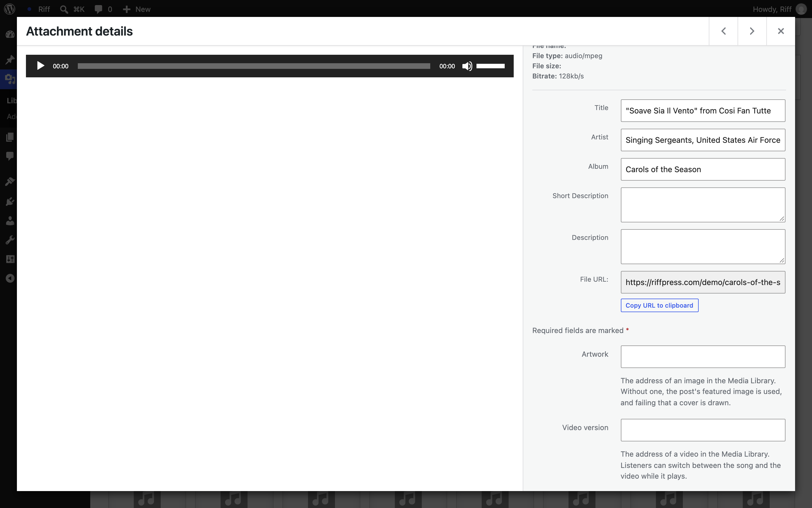Screen dimensions: 812x508
Task: Open Posts pin icon in sidebar
Action: (10, 60)
